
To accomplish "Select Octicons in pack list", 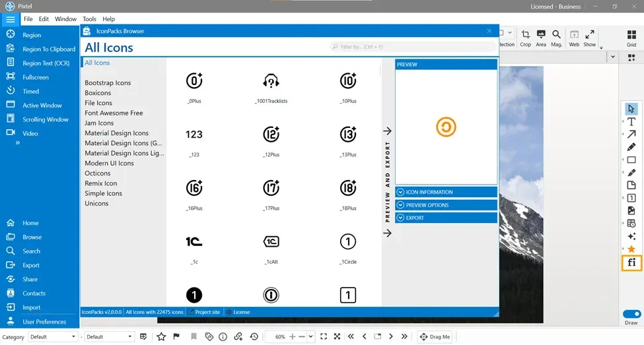I will [x=97, y=173].
